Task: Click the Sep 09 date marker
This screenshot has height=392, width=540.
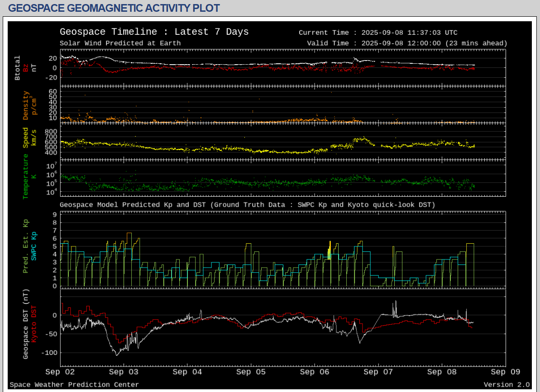Action: (x=505, y=372)
